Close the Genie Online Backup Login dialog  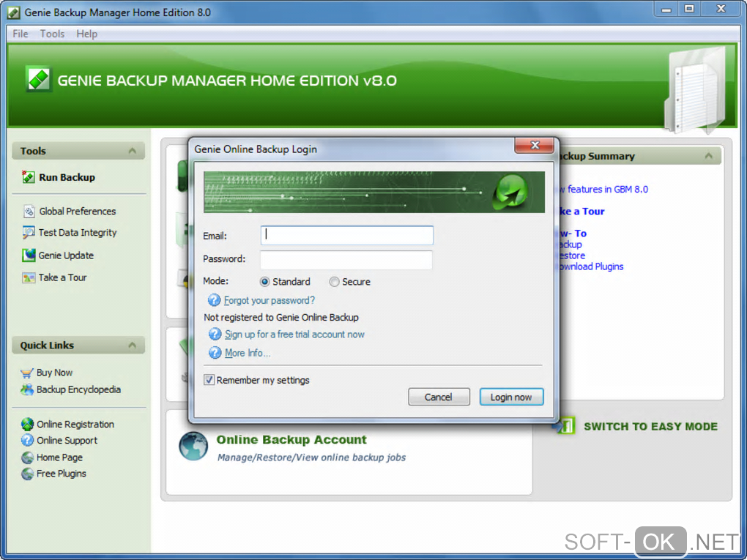(x=535, y=145)
